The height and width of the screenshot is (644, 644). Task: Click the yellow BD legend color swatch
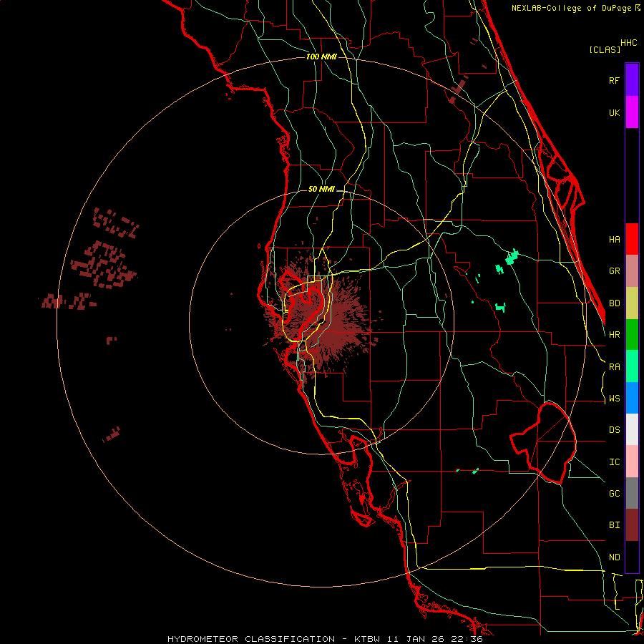(x=632, y=303)
